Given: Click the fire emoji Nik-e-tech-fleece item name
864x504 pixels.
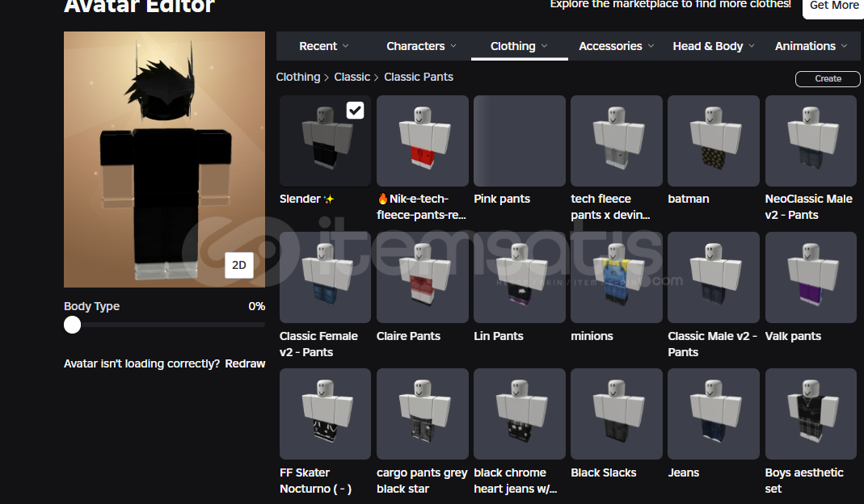Looking at the screenshot, I should tap(422, 207).
